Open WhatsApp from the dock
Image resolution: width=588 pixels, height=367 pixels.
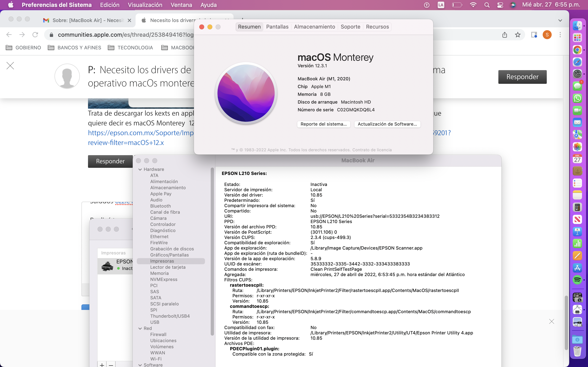tap(577, 98)
